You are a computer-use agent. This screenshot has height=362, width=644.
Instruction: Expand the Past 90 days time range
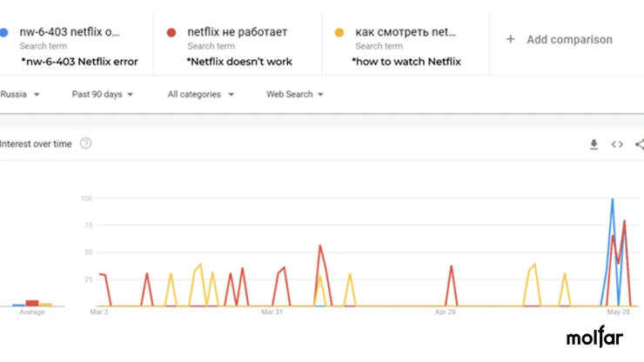[103, 94]
